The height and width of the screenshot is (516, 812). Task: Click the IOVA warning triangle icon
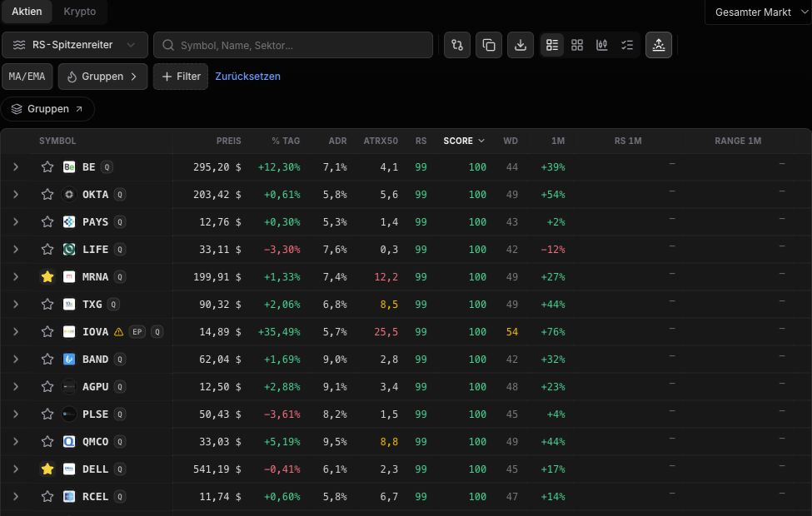118,332
